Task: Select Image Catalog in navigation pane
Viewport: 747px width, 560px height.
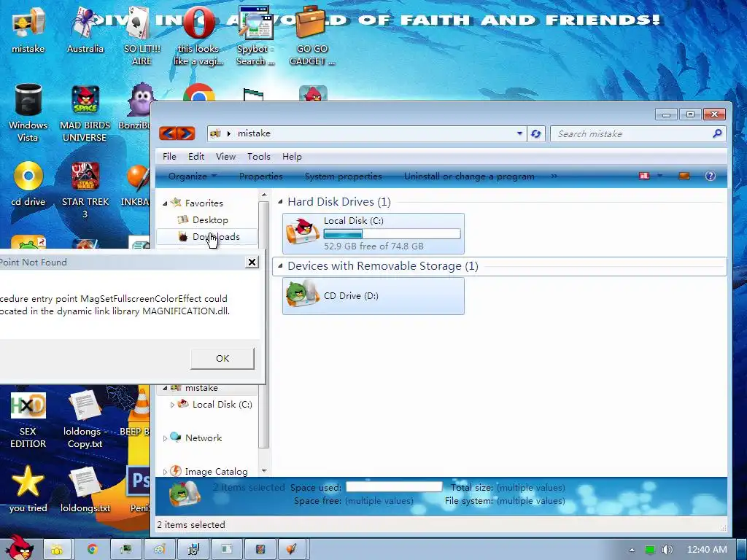Action: click(x=216, y=472)
